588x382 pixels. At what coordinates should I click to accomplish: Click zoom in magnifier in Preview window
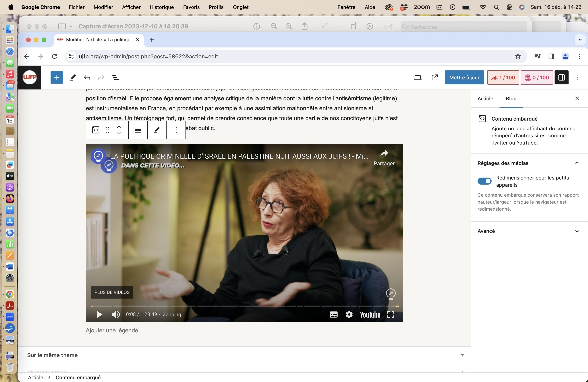(x=289, y=26)
